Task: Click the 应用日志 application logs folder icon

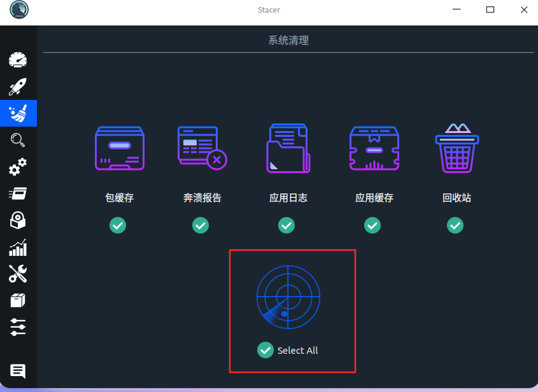Action: pyautogui.click(x=288, y=148)
